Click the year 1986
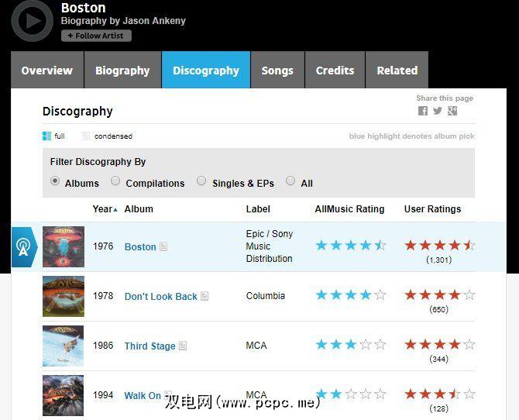Viewport: 519px width, 420px height. (103, 346)
